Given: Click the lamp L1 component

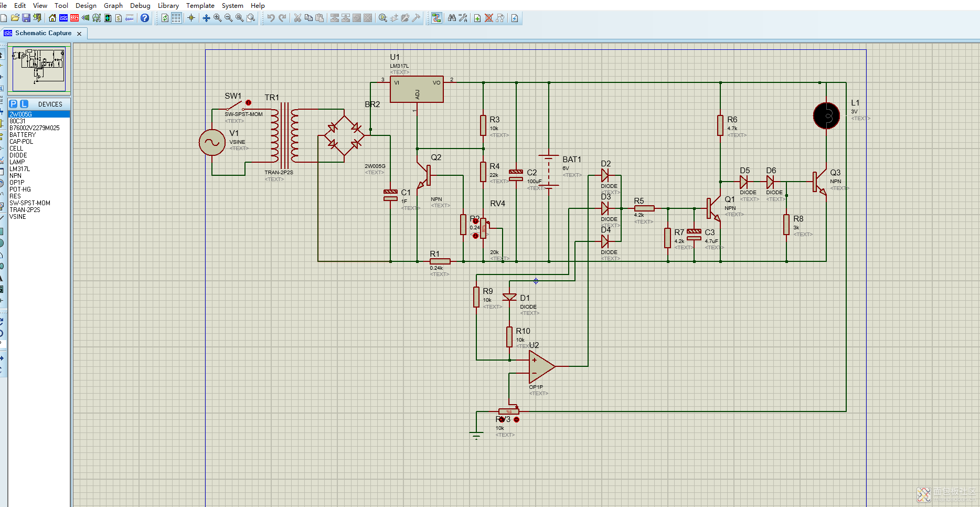Looking at the screenshot, I should point(826,115).
